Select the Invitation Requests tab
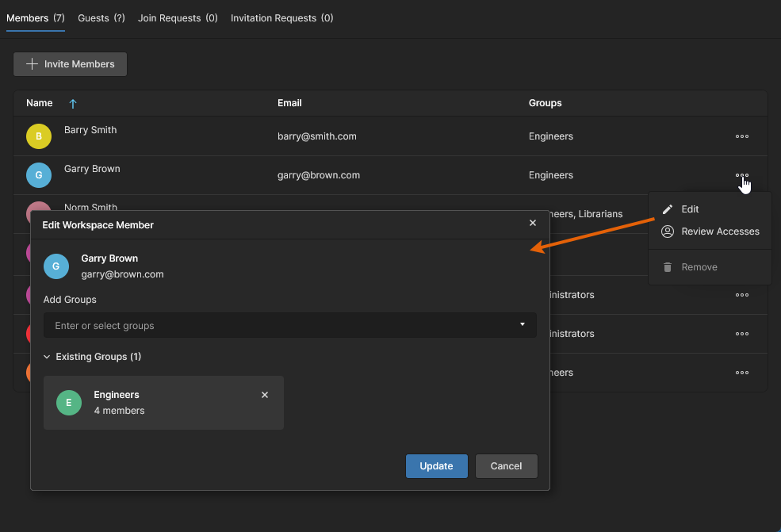781x532 pixels. point(281,17)
